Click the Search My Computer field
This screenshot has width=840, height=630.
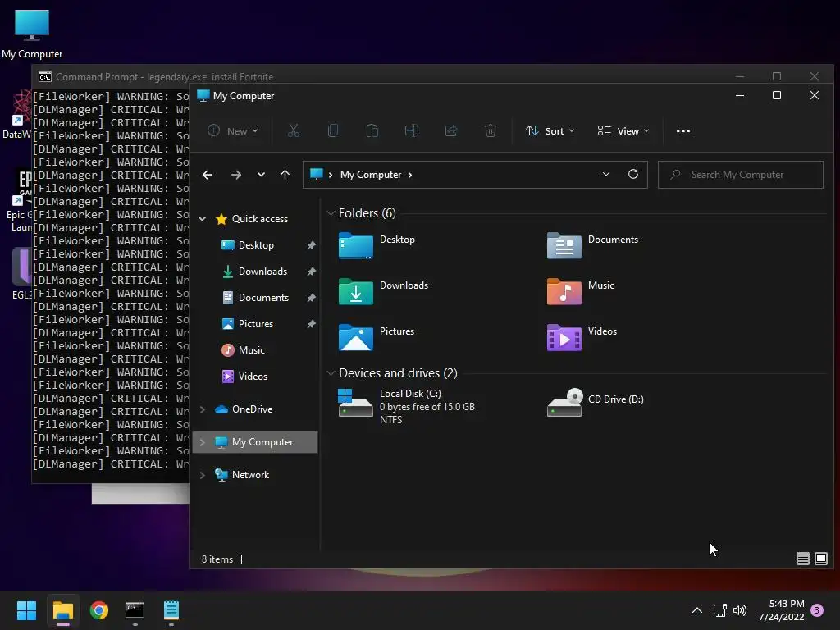741,175
